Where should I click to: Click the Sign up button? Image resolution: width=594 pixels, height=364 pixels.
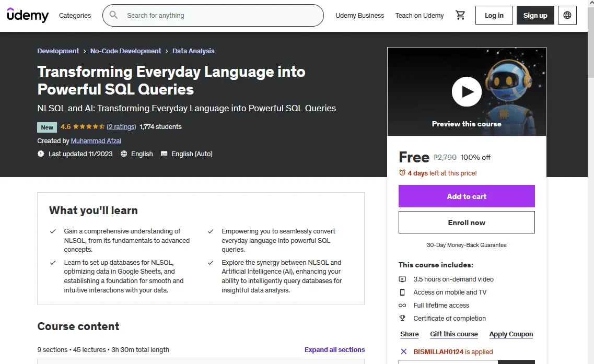535,15
